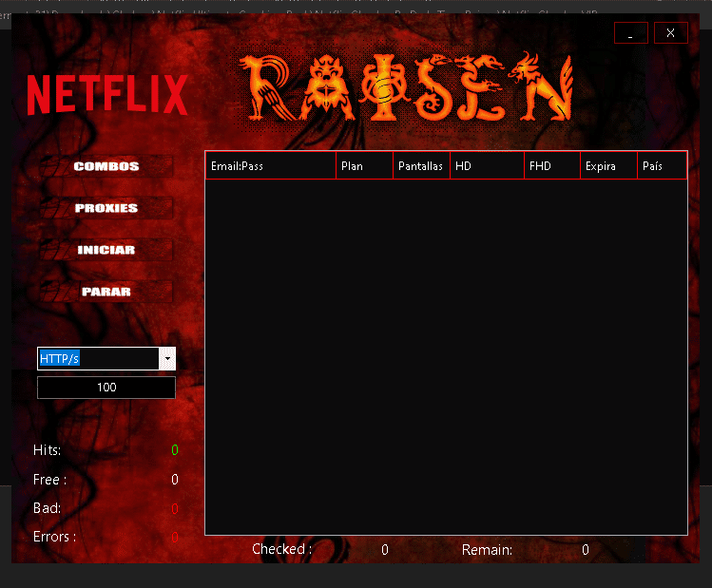Click the Free label

pyautogui.click(x=49, y=480)
